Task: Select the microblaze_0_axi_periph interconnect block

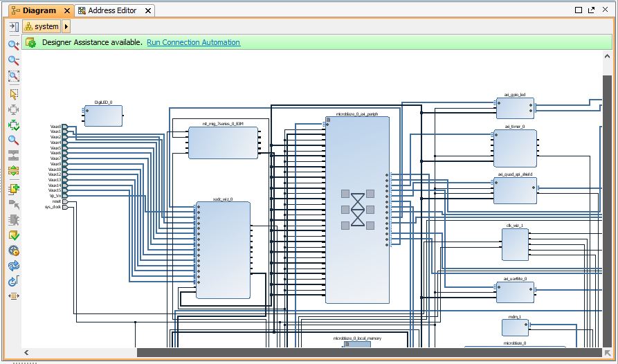Action: point(357,210)
